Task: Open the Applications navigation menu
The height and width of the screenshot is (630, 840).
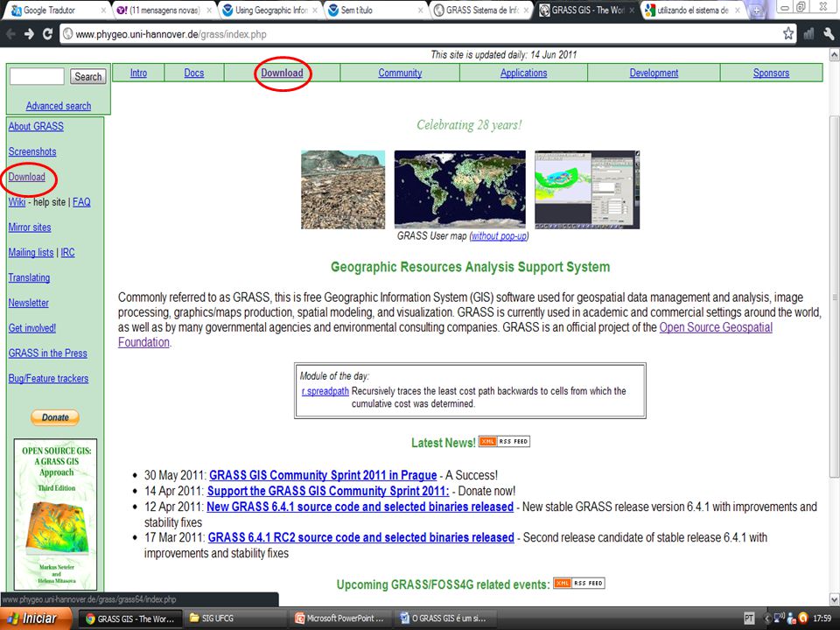Action: [x=524, y=73]
